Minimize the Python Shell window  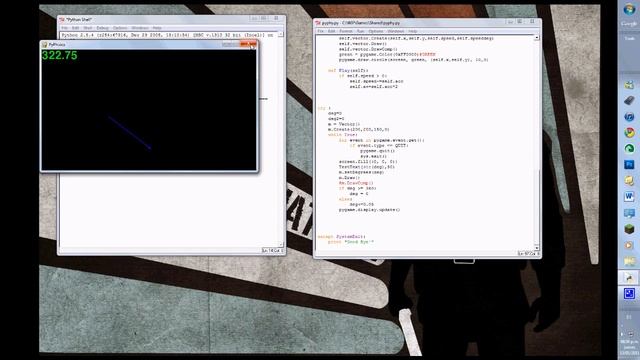(255, 18)
